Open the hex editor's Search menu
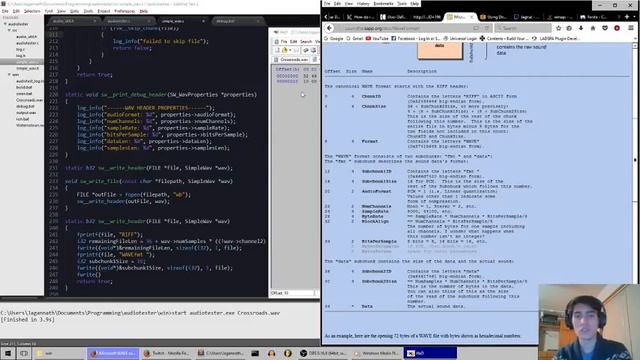This screenshot has height=360, width=640. click(306, 42)
